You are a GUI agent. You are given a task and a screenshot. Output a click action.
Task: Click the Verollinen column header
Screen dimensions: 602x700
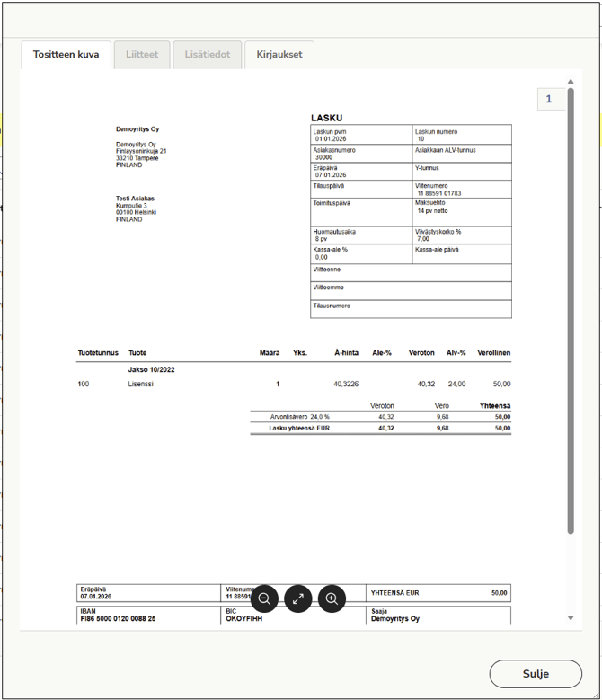coord(494,352)
